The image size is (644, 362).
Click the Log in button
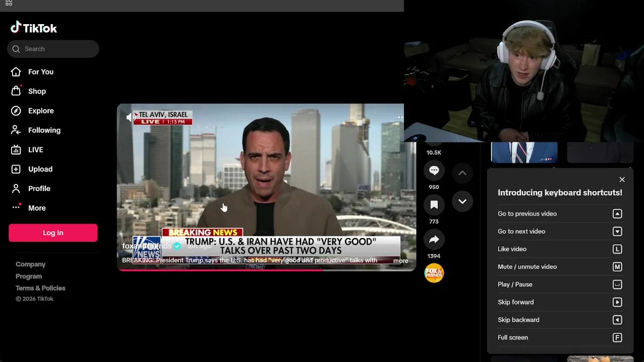tap(53, 233)
